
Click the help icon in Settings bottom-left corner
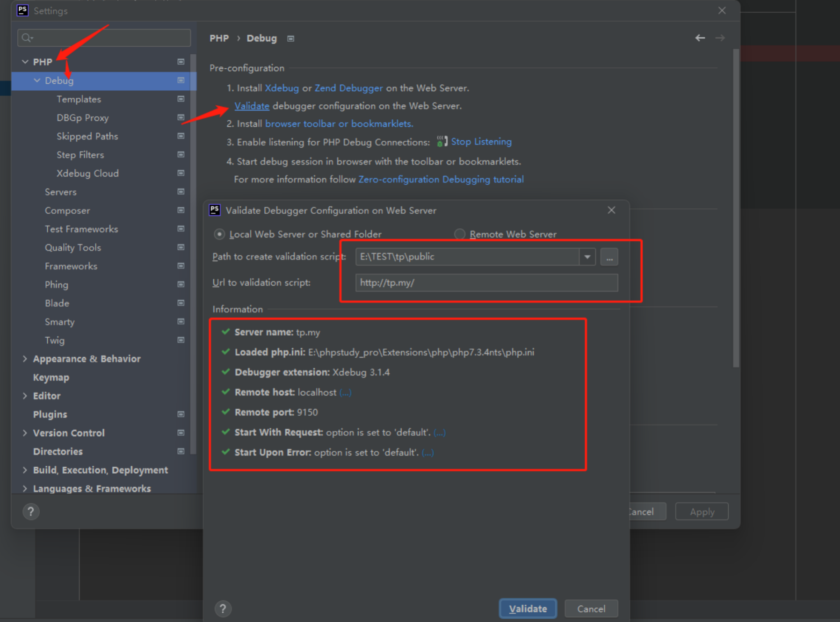pos(31,512)
